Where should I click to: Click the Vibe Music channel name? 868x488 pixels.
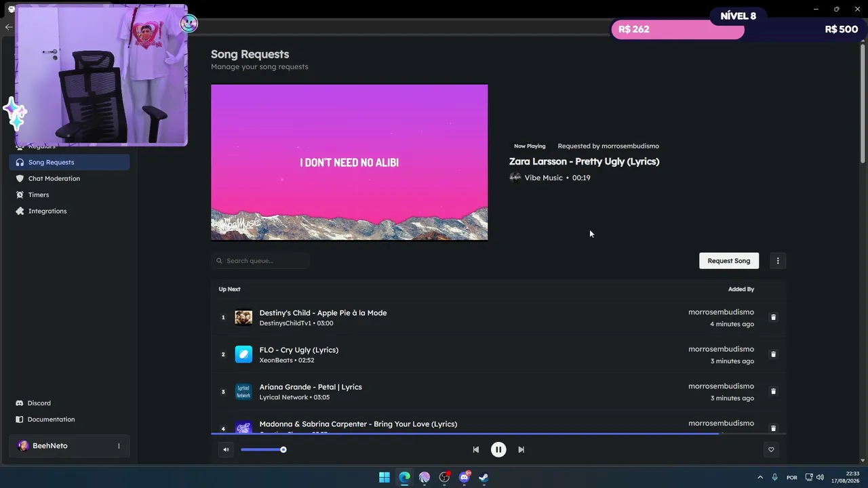pyautogui.click(x=543, y=178)
